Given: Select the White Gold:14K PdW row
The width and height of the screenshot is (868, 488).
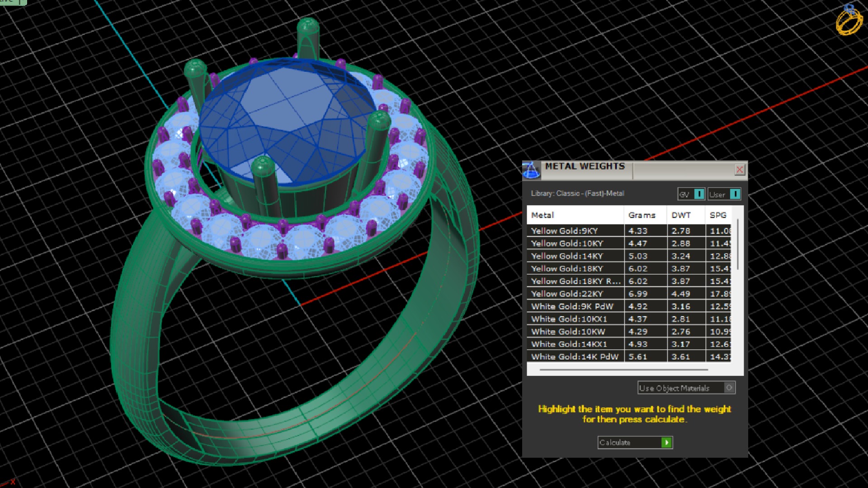Looking at the screenshot, I should click(575, 357).
